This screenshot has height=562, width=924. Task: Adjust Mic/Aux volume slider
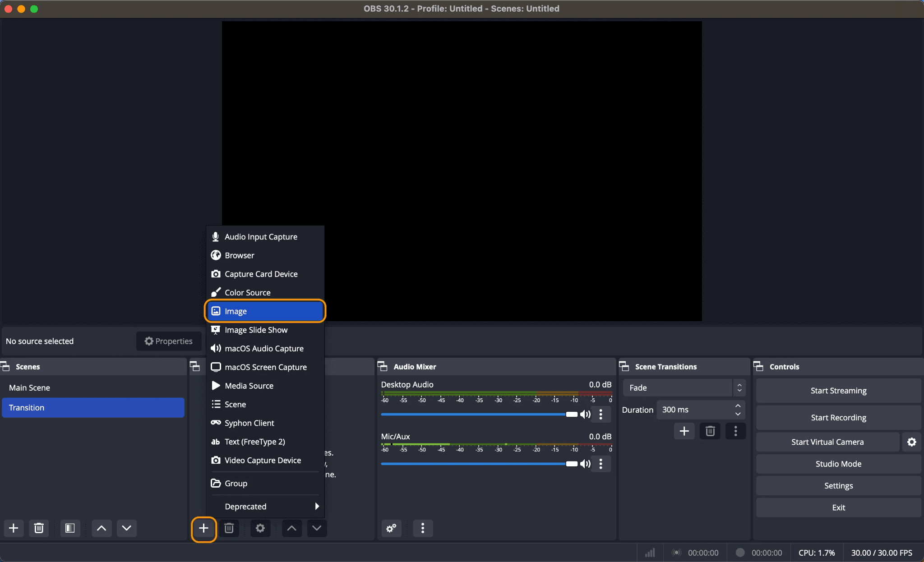[x=479, y=464]
